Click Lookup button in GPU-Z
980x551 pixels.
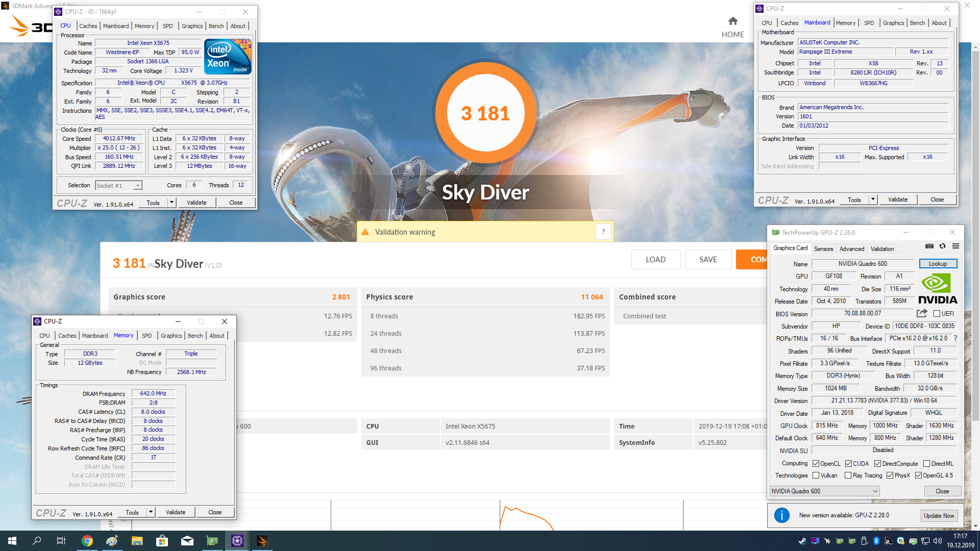click(938, 264)
